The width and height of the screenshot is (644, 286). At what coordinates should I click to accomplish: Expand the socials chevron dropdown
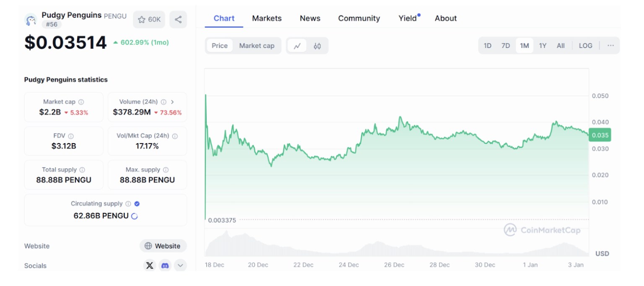point(180,265)
